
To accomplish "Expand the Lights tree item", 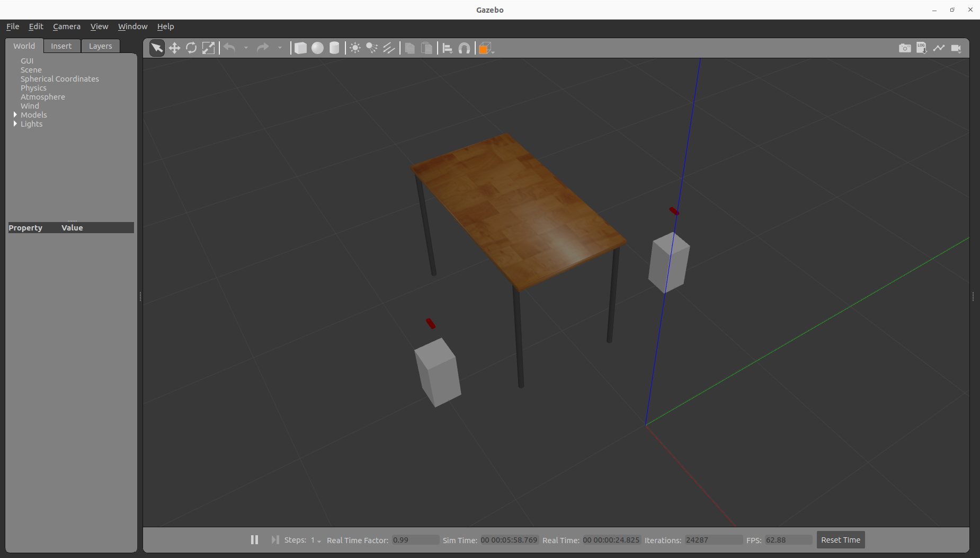I will pyautogui.click(x=15, y=123).
